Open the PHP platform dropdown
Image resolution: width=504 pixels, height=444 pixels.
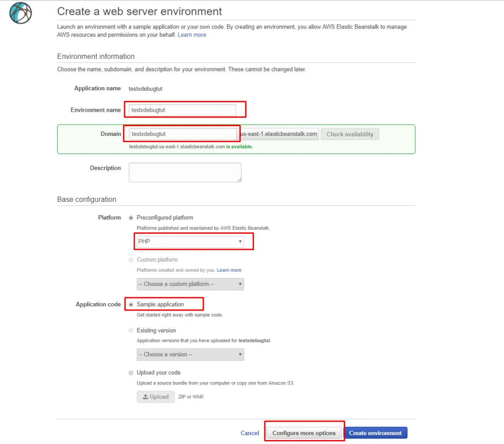tap(190, 242)
